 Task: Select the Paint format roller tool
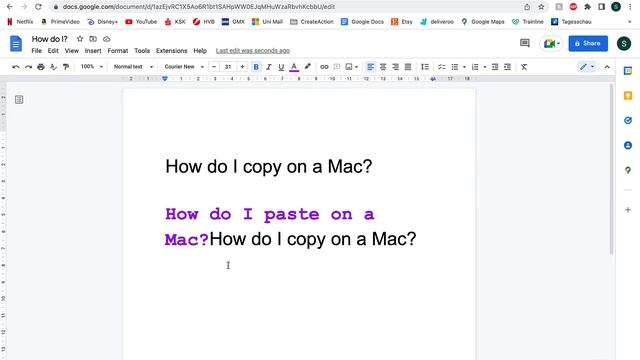pos(66,67)
